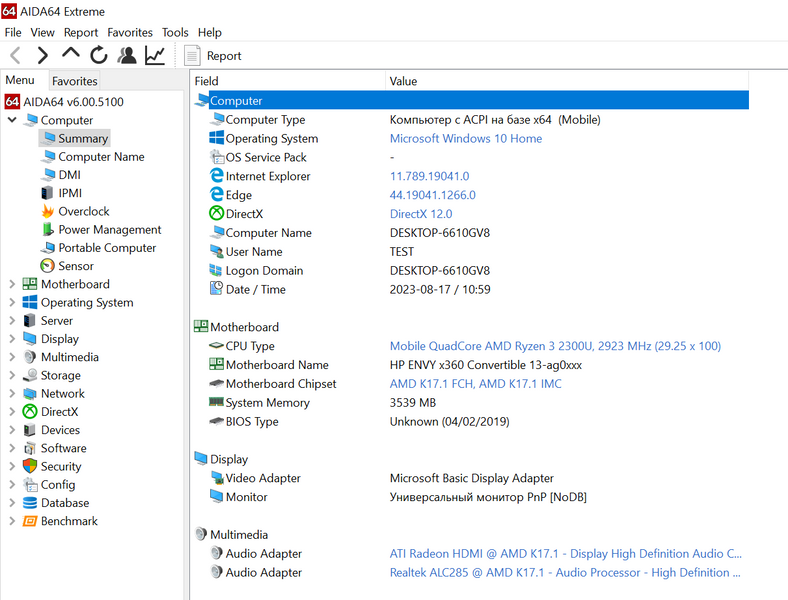Click the Back navigation arrow
Screen dimensions: 788x600
[16, 55]
